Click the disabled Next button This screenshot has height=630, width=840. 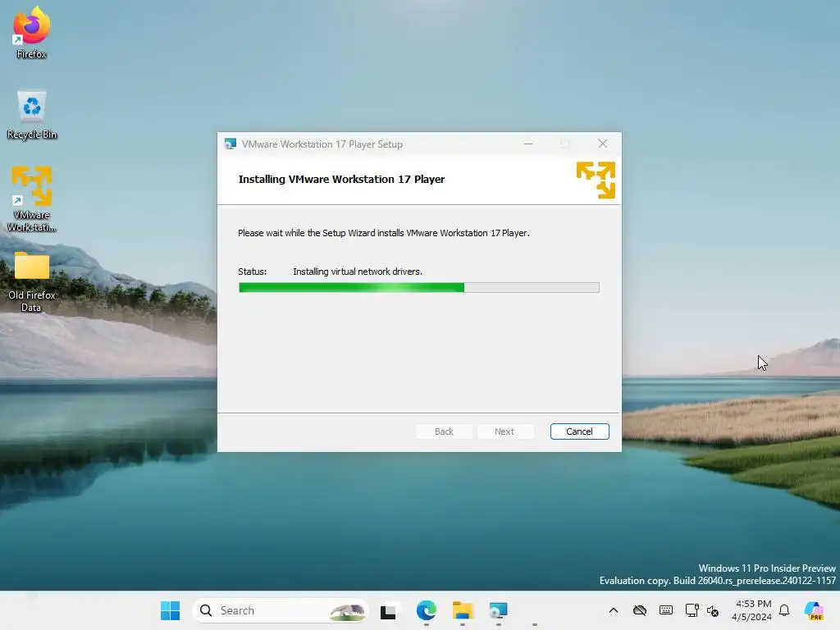pos(504,431)
